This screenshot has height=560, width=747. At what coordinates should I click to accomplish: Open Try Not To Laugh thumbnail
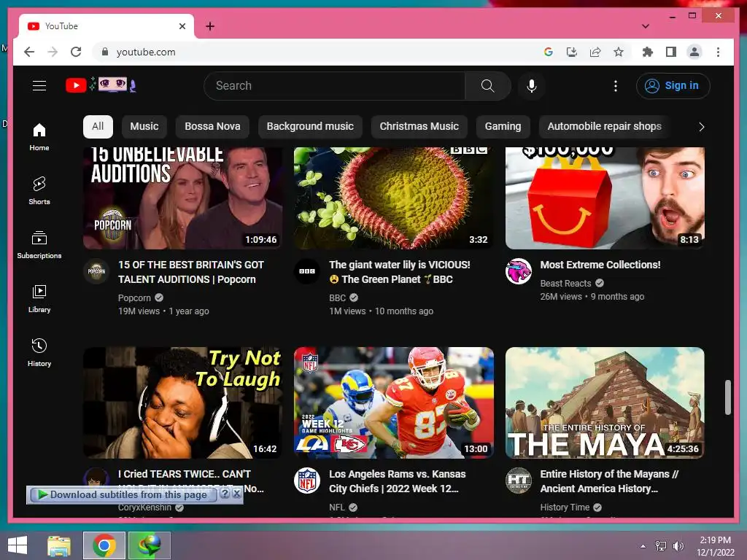tap(182, 402)
